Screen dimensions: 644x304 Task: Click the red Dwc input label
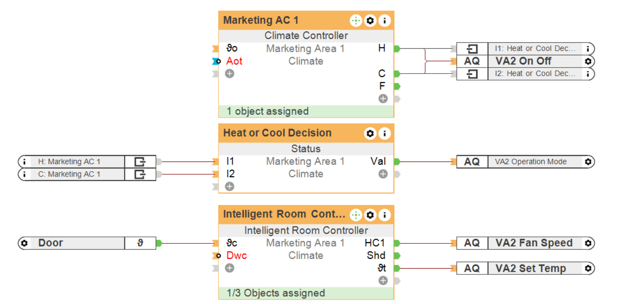[236, 256]
